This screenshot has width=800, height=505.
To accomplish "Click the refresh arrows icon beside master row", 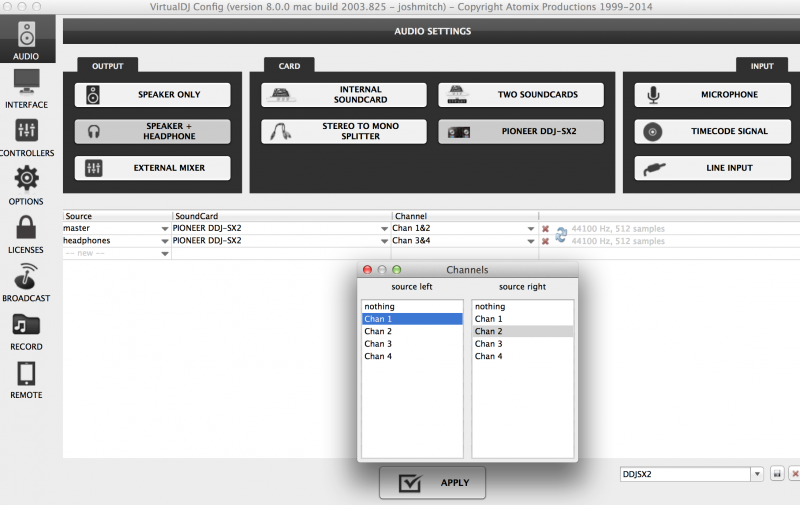I will pos(561,233).
